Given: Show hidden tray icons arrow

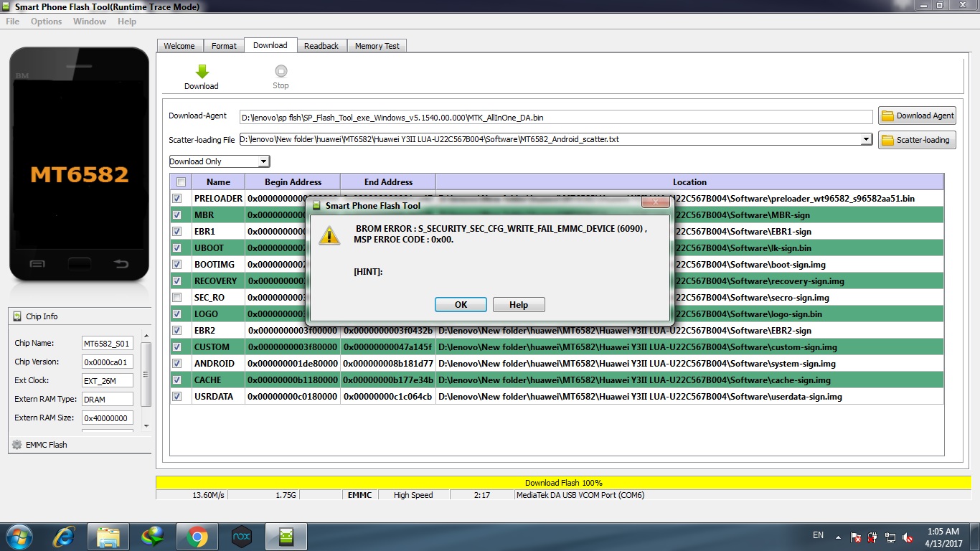Looking at the screenshot, I should 838,536.
